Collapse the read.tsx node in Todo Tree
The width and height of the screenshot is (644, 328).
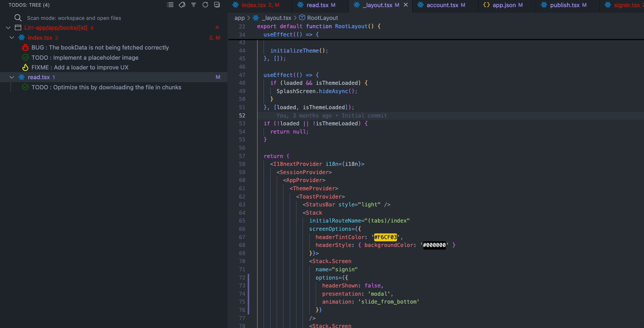(x=12, y=77)
